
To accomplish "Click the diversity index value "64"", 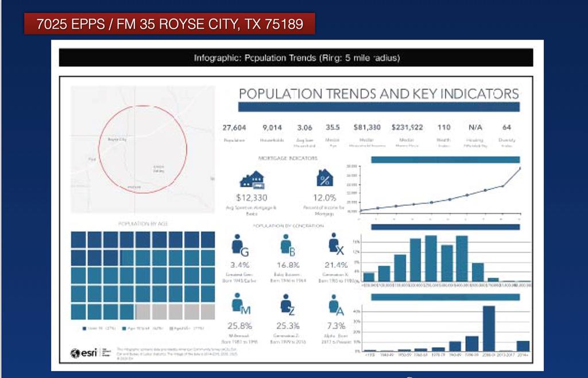I will click(506, 127).
